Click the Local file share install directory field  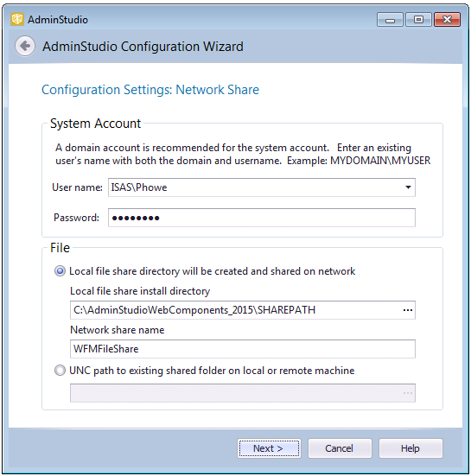tap(243, 310)
